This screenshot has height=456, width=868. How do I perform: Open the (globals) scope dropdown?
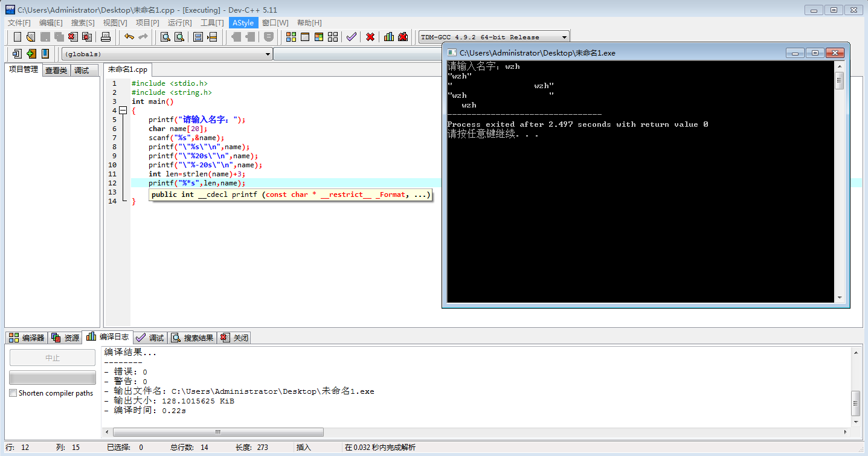point(167,54)
